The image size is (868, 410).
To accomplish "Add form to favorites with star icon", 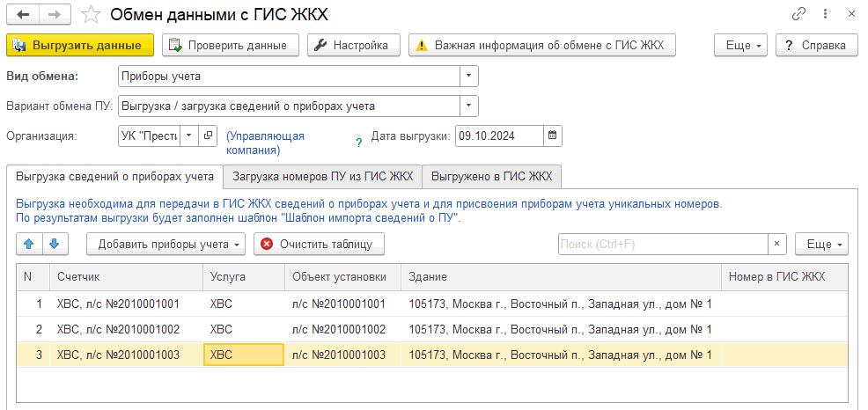I will 90,14.
